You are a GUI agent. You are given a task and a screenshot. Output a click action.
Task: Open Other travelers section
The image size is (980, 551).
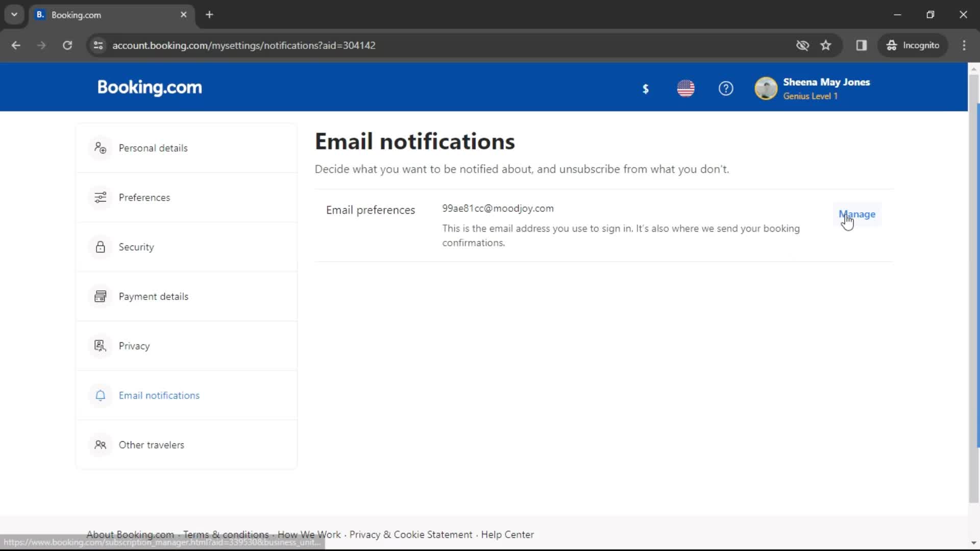pos(152,445)
